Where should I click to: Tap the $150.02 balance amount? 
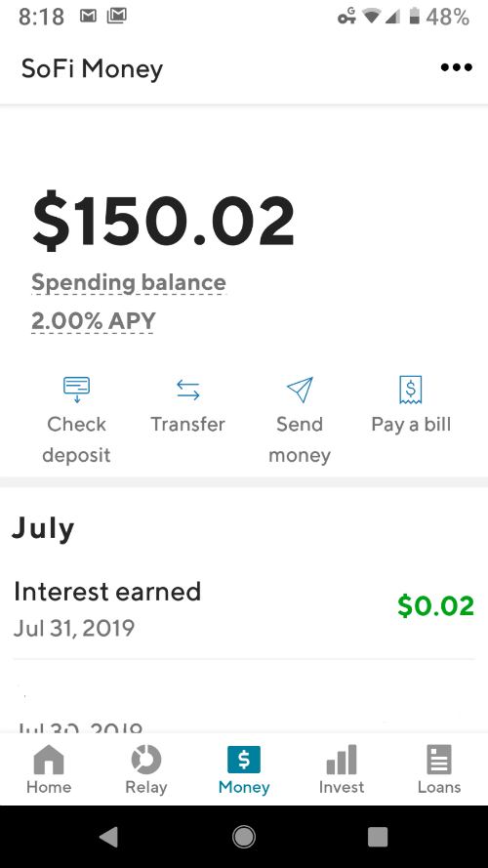click(x=164, y=221)
